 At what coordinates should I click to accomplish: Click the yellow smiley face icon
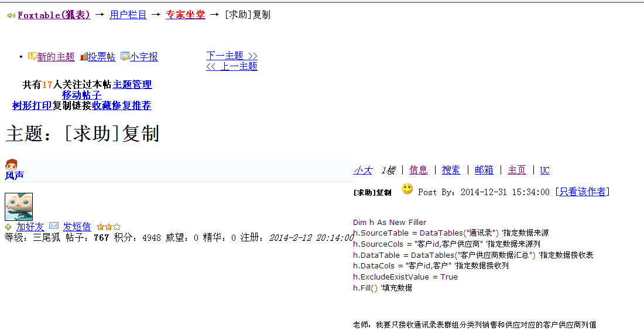click(407, 189)
